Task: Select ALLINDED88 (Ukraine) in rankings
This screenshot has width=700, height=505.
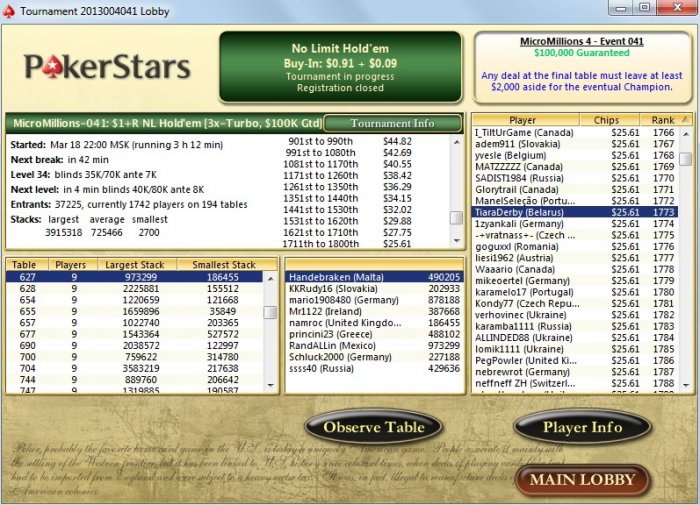Action: pos(575,338)
